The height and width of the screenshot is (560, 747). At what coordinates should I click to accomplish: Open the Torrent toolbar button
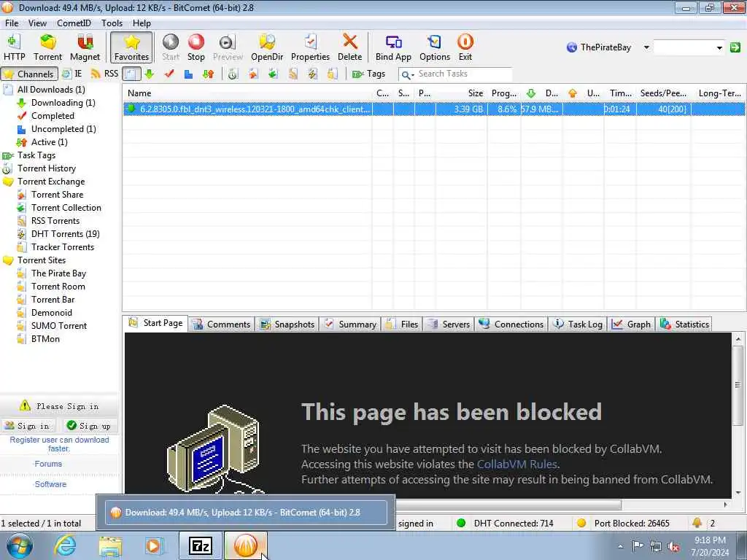coord(47,47)
